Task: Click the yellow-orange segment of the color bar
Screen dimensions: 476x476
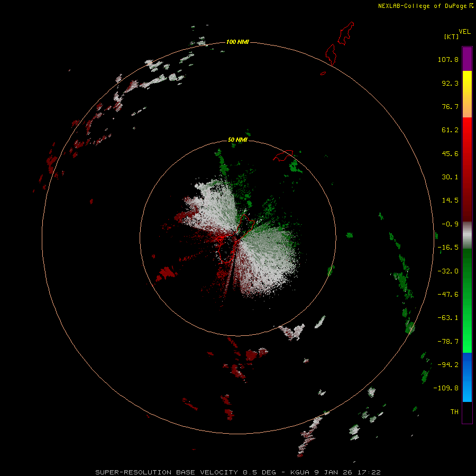Action: [467, 94]
